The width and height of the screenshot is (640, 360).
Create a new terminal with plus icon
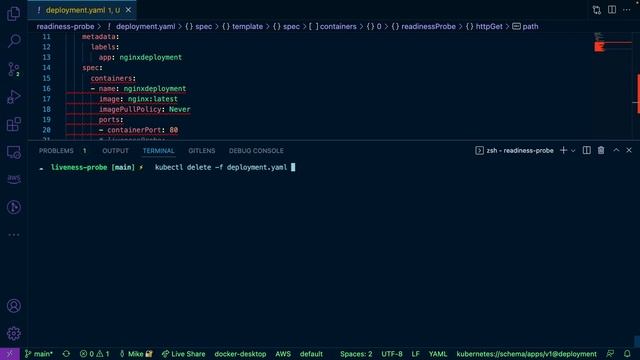point(563,151)
